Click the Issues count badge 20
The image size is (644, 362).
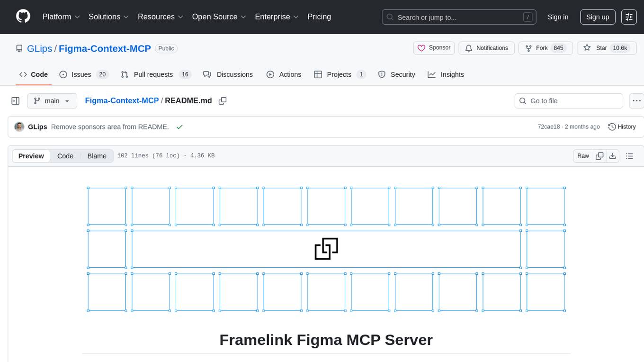102,74
